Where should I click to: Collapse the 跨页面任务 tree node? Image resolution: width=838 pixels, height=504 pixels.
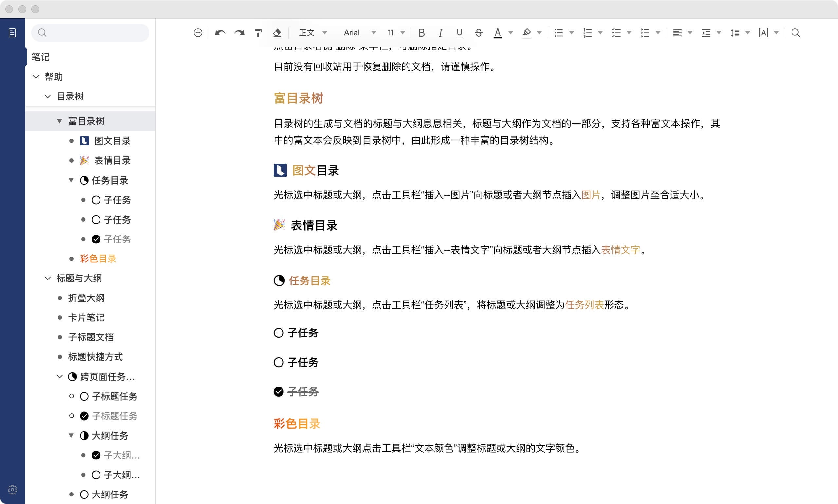[x=60, y=376]
